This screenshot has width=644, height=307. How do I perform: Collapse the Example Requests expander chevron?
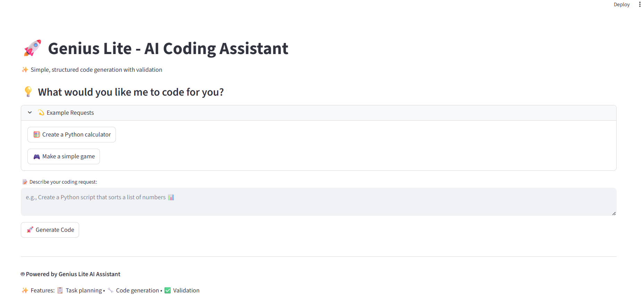tap(30, 113)
